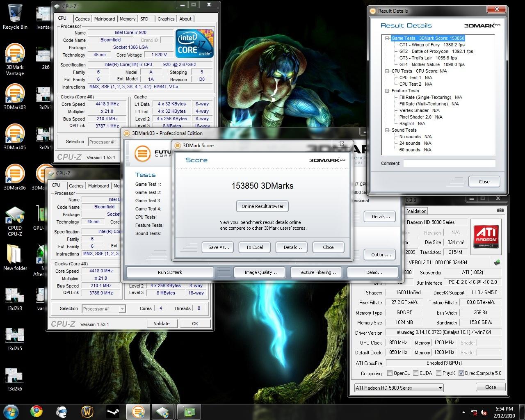Collapse the Sound Tests tree node
This screenshot has height=420, width=525.
tap(387, 130)
